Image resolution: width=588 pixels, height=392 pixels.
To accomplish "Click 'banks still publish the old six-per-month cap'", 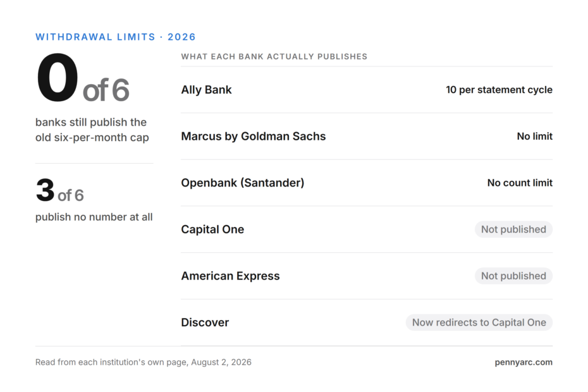I will 92,130.
